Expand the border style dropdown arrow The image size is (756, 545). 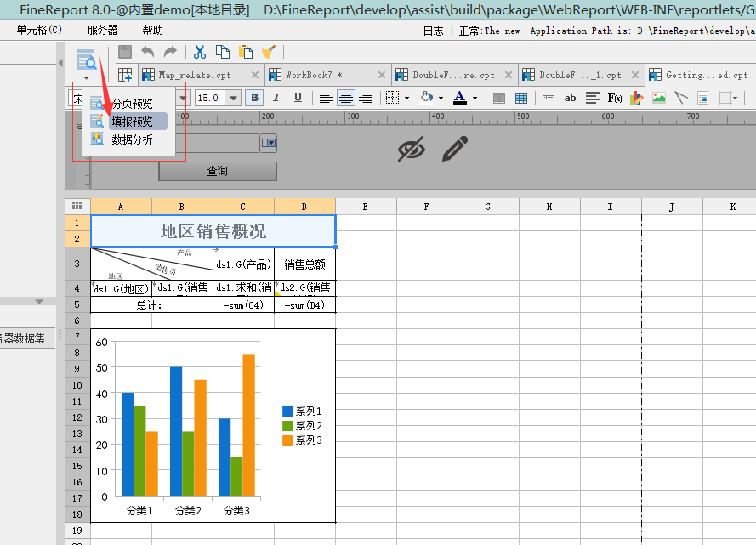click(407, 99)
